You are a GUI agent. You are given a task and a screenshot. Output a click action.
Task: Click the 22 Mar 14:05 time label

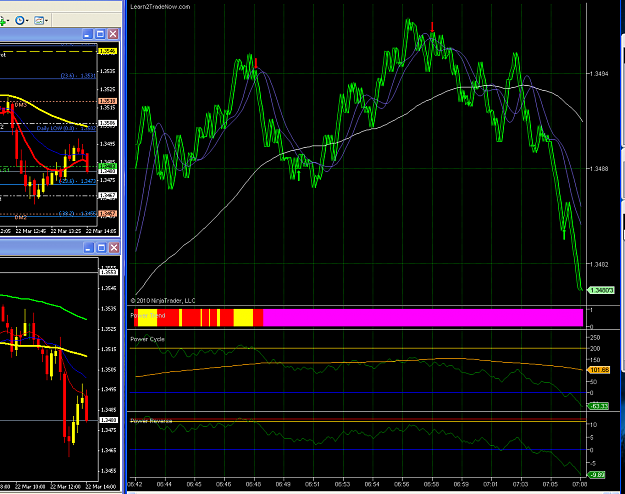coord(101,231)
